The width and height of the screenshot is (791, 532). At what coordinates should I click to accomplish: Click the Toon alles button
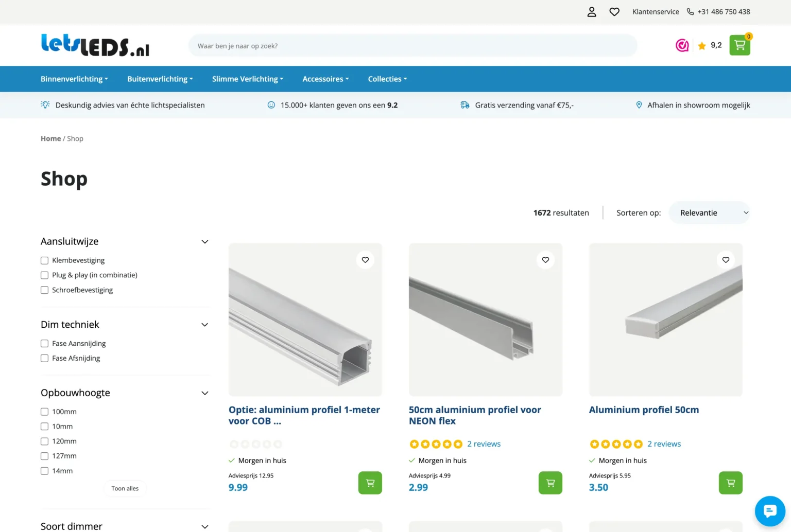coord(125,488)
